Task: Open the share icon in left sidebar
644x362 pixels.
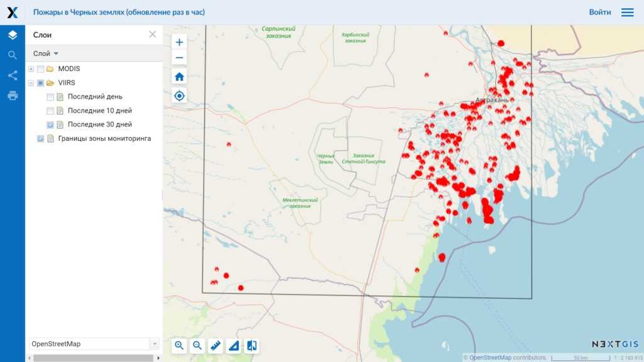Action: point(13,75)
